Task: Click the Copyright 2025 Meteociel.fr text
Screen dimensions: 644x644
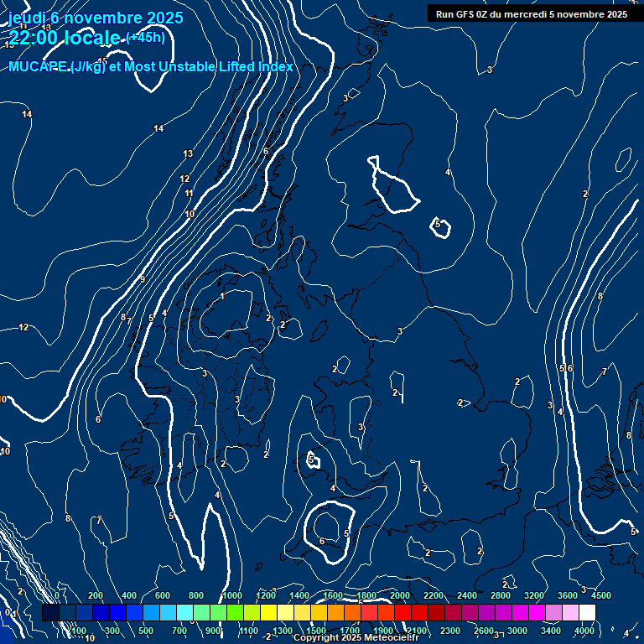Action: 356,638
